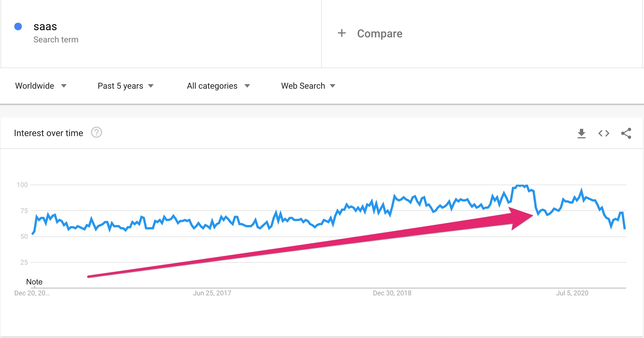Click the Interest over time heading
Image resolution: width=644 pixels, height=338 pixels.
point(49,133)
